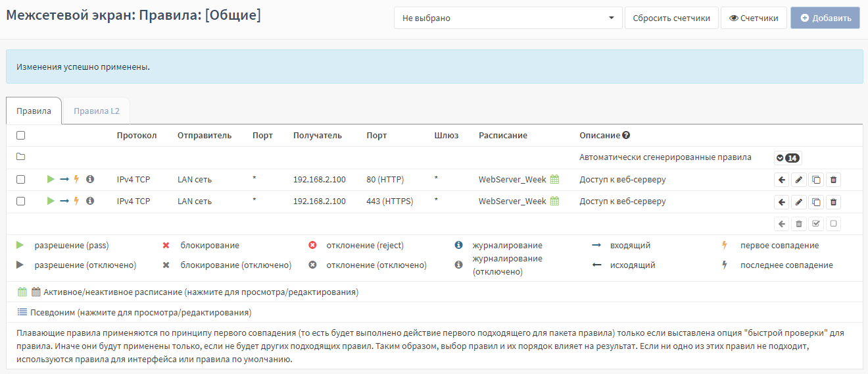Switch to the Правила L2 tab
Viewport: 868px width, 374px height.
96,111
